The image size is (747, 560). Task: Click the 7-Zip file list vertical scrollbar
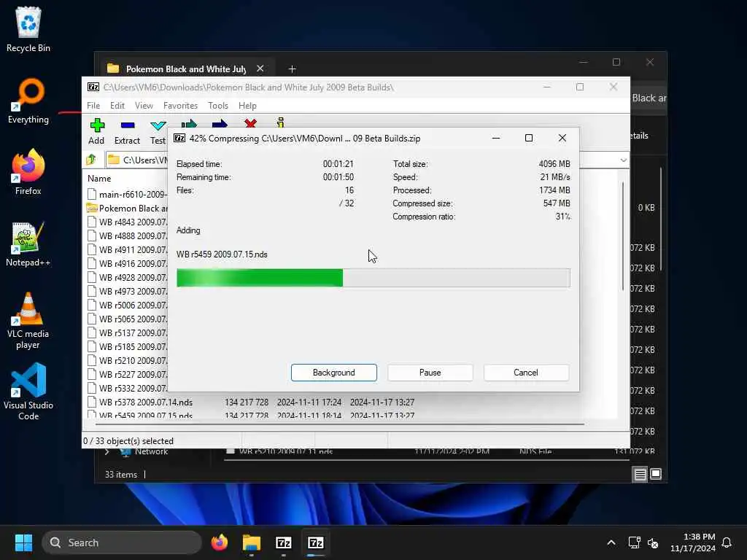(623, 236)
